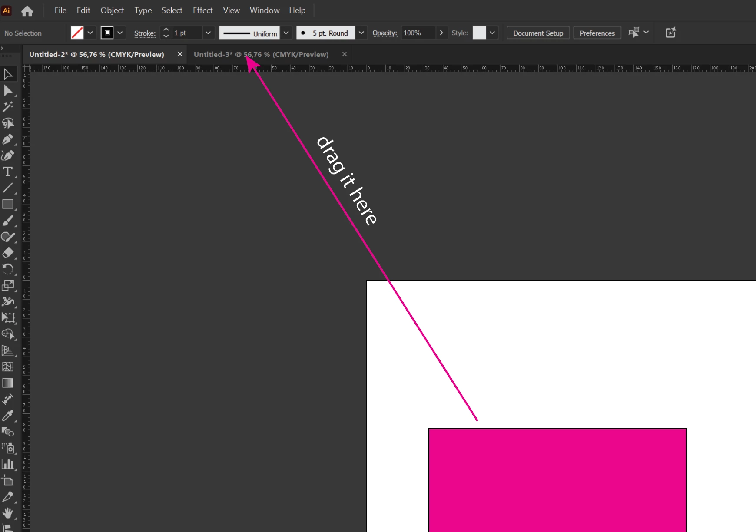Expand the opacity slider arrow
This screenshot has width=756, height=532.
[441, 33]
